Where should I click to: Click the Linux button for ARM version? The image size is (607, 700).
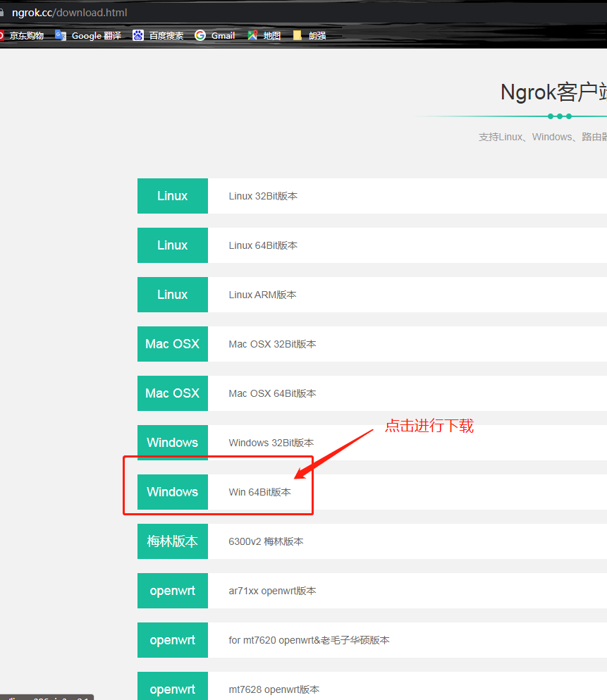point(172,295)
